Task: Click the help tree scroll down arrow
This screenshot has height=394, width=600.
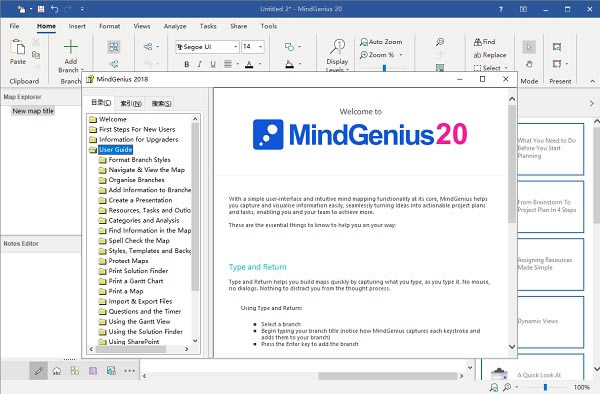Action: tap(195, 340)
